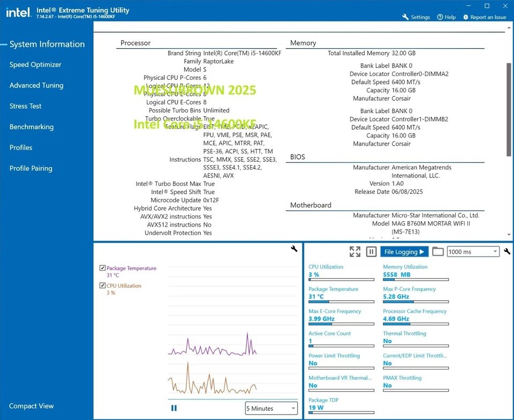Click the Intel logo

[18, 12]
